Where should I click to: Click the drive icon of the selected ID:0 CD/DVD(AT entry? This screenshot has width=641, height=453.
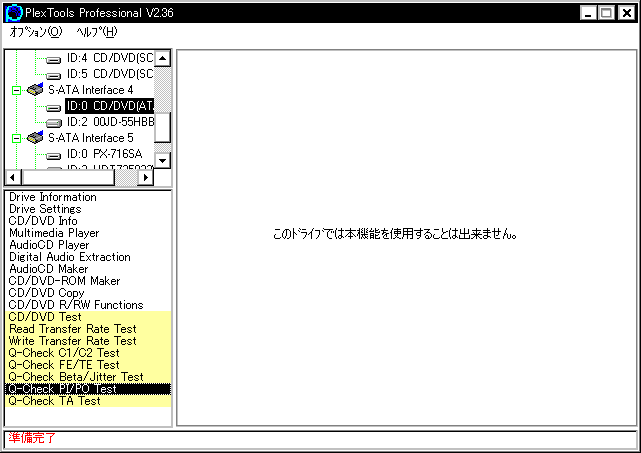tap(54, 108)
